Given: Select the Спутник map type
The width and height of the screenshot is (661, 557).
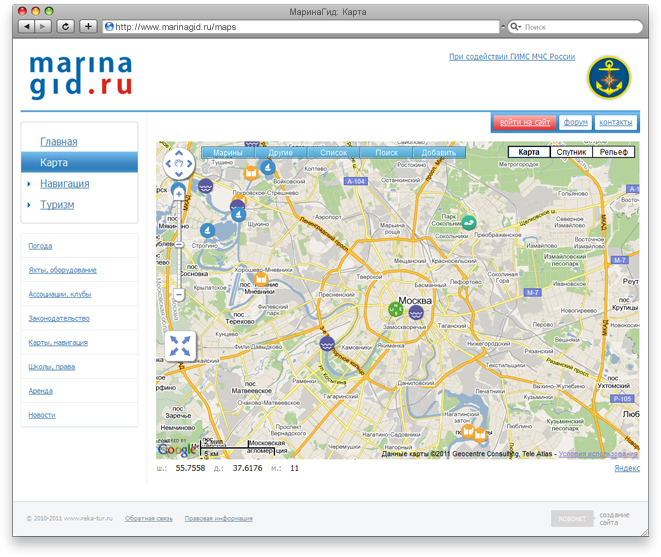Looking at the screenshot, I should [571, 152].
